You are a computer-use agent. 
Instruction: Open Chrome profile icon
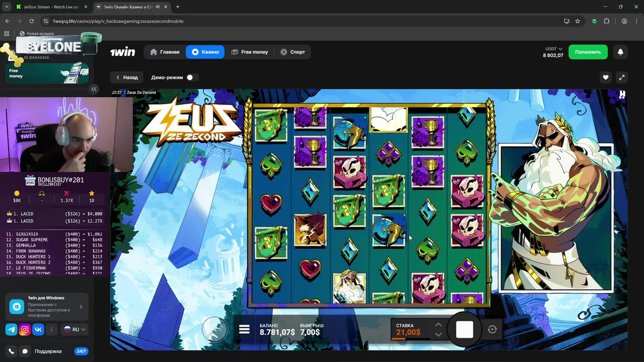click(x=624, y=21)
